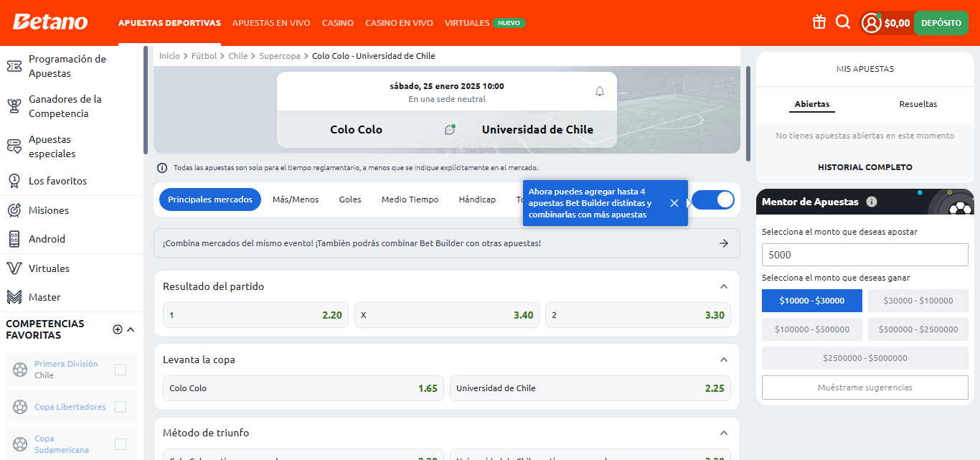Bet on away win at 3.30
Viewport: 980px width, 460px height.
(x=638, y=315)
